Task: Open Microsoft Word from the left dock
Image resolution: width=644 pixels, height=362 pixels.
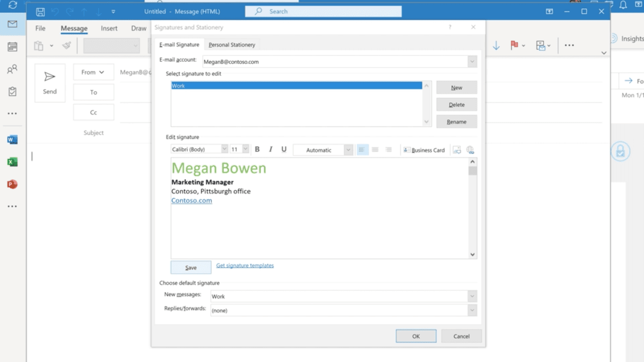Action: pos(12,139)
